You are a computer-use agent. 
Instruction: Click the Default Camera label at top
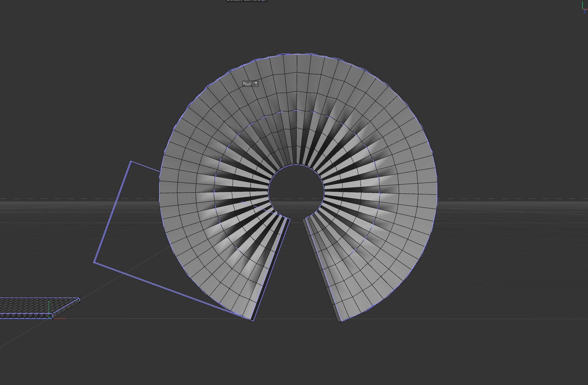coord(243,0)
